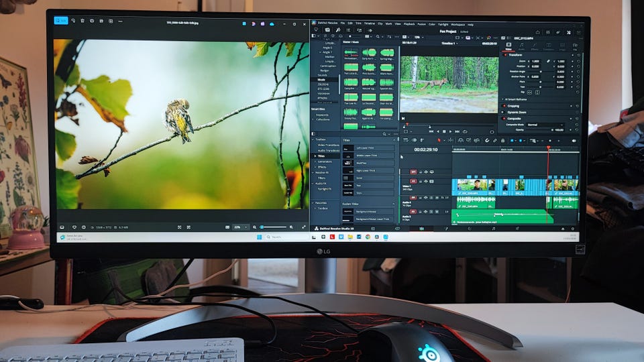Click zoom out magnifier in Photos
The height and width of the screenshot is (362, 644).
pyautogui.click(x=255, y=227)
